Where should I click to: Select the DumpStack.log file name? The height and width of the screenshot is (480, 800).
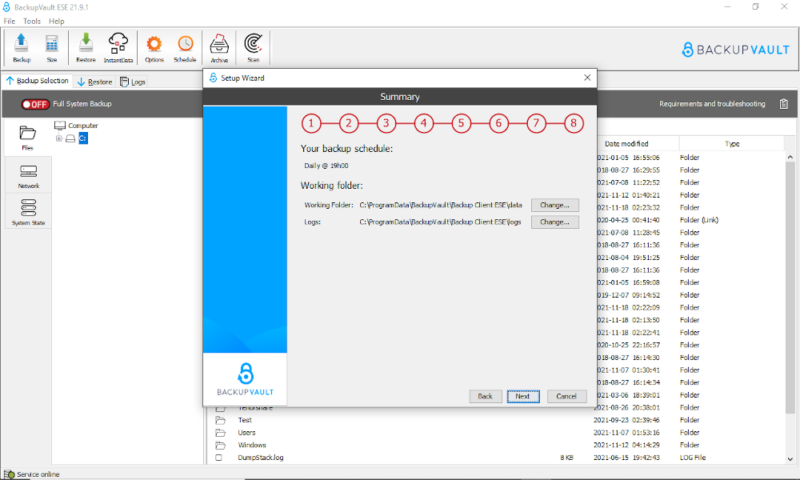pos(261,458)
